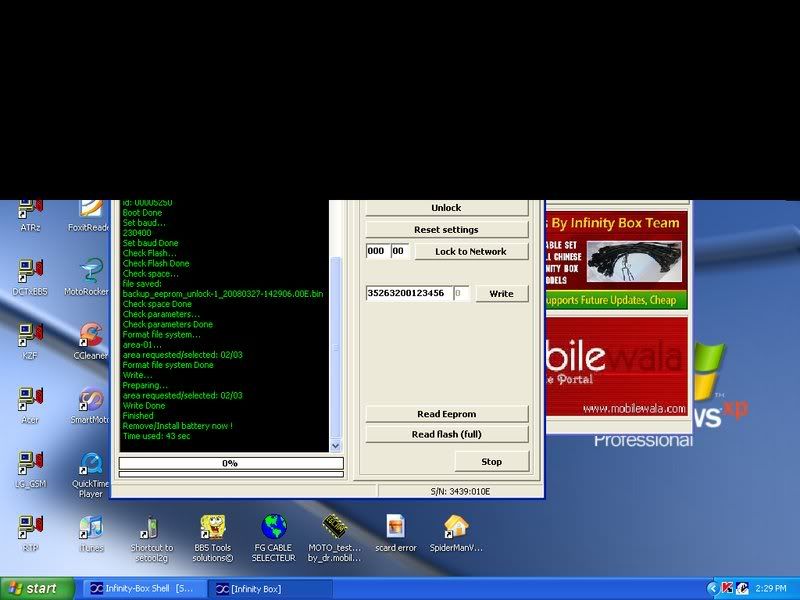Click the Write IMEI button
Viewport: 800px width, 600px height.
click(x=502, y=293)
